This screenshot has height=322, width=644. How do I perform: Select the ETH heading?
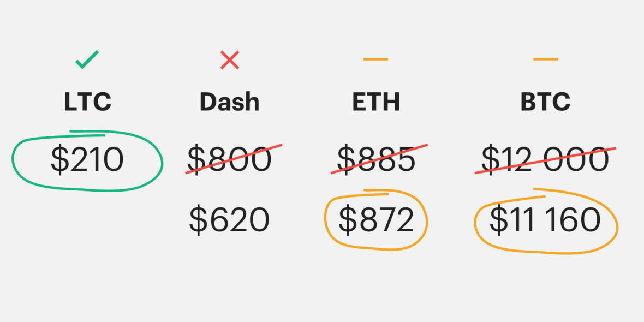point(376,102)
